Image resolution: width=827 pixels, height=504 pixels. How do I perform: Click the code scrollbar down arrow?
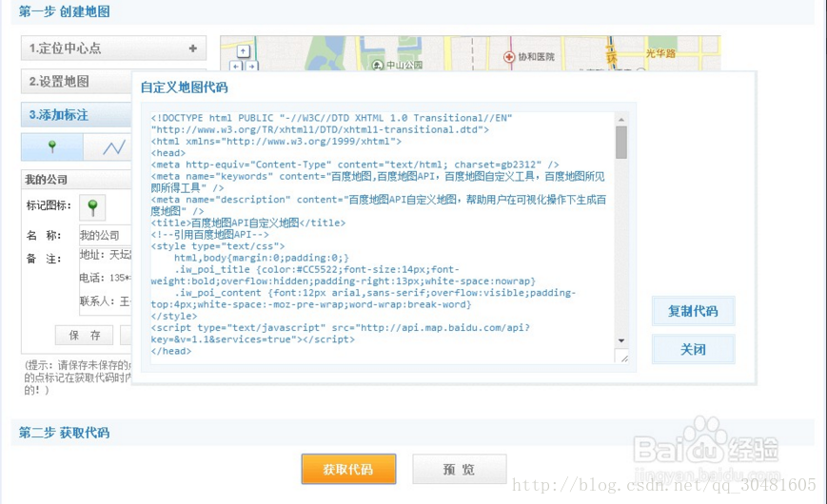(x=621, y=340)
